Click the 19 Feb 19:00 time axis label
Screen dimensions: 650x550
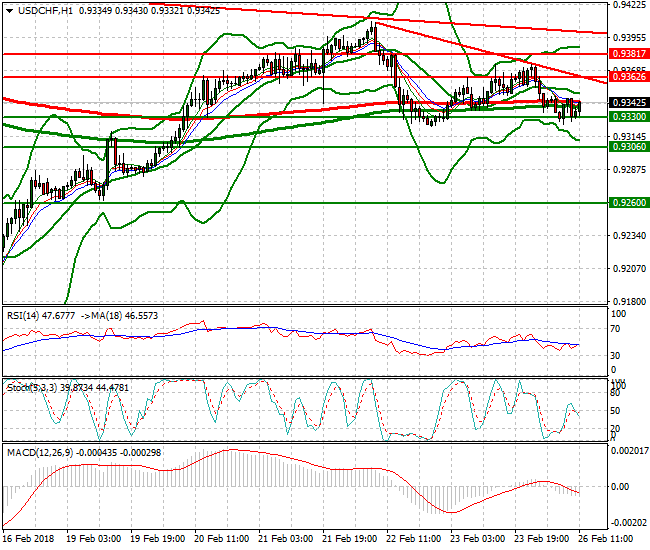point(158,539)
